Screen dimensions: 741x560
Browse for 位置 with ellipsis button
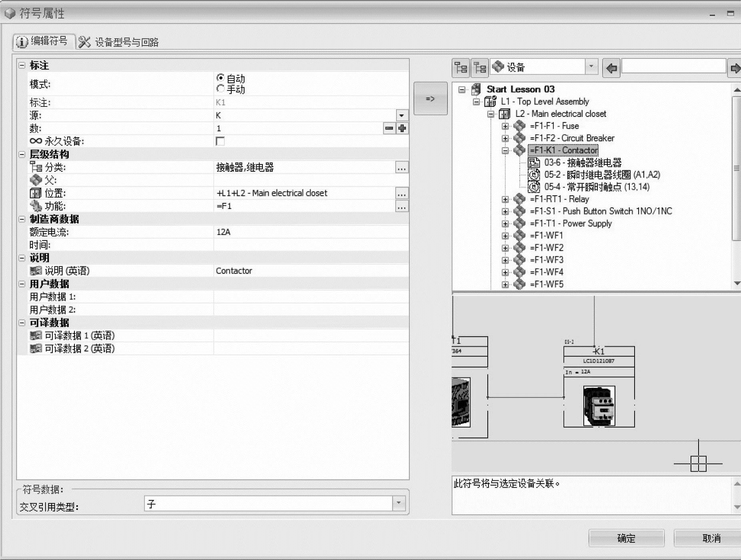click(x=401, y=194)
